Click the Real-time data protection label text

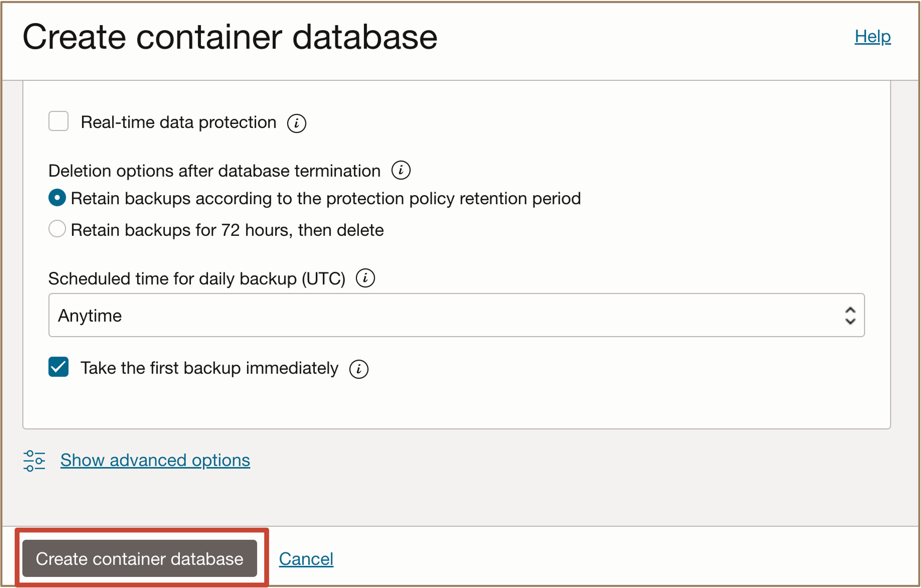coord(178,122)
